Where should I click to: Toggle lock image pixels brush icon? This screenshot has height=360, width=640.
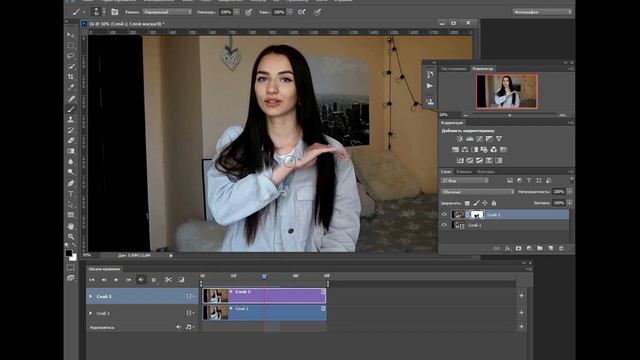coord(476,203)
